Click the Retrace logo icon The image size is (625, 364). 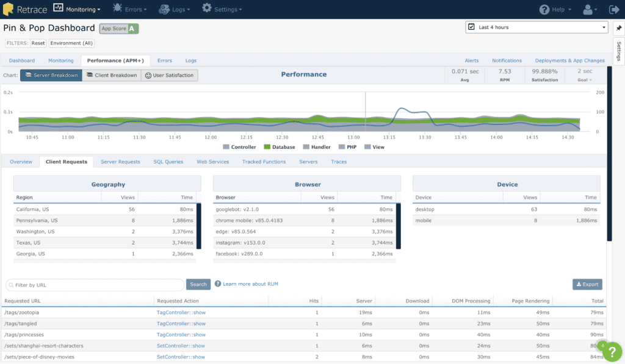[8, 9]
